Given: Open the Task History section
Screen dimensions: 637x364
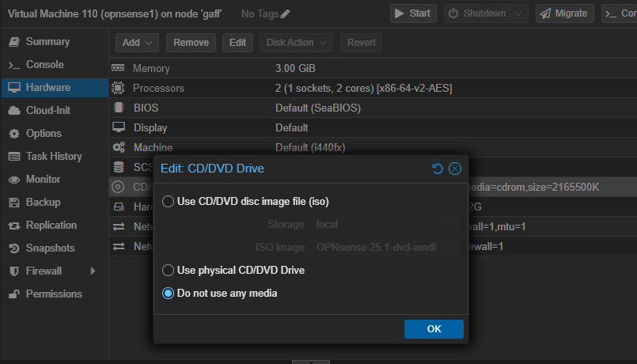Looking at the screenshot, I should [x=54, y=157].
